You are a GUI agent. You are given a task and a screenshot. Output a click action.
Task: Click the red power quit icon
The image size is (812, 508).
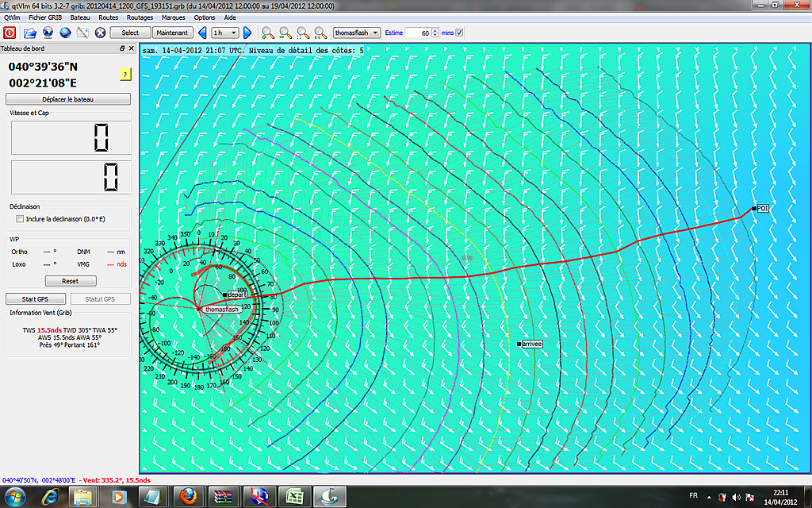pyautogui.click(x=10, y=33)
